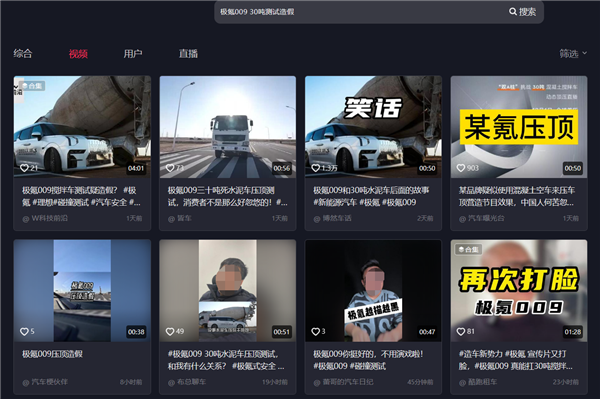Screen dimensions: 600x399
Task: Open the title 极氪009你挺好的，不用演戏啦
Action: click(368, 360)
